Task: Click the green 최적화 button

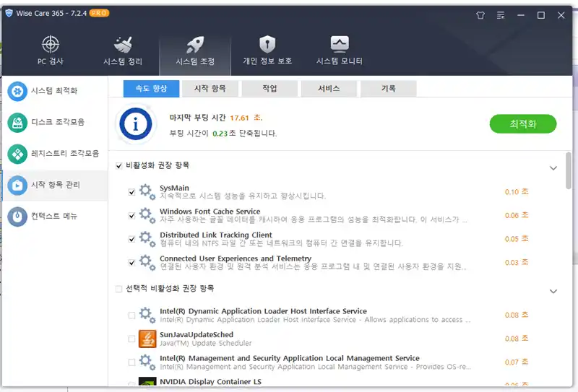Action: pos(522,123)
